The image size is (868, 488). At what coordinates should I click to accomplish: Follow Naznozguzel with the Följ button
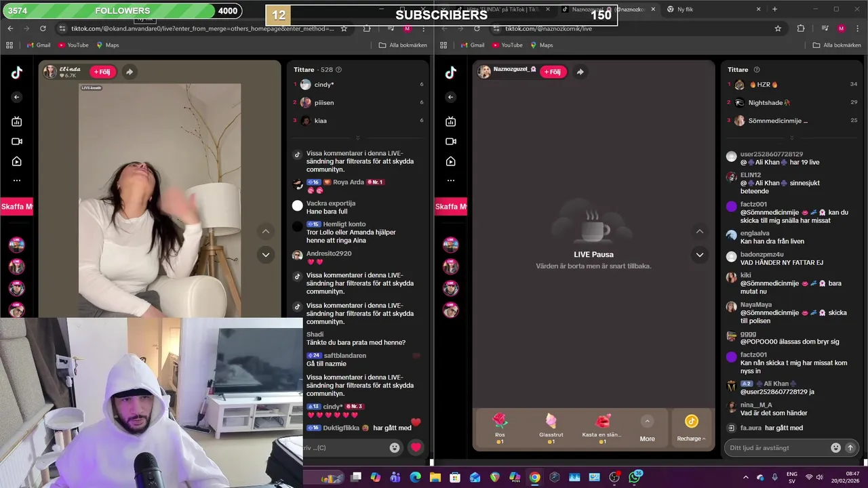point(553,72)
